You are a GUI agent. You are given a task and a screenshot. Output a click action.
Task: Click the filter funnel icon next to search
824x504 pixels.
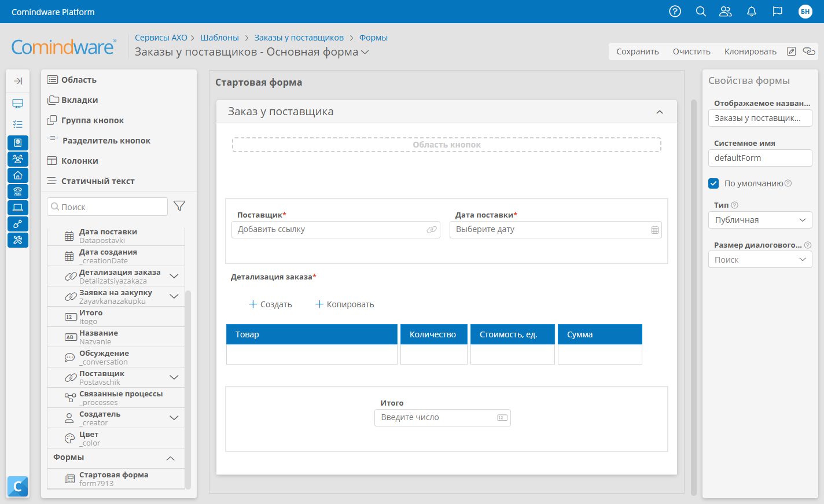point(179,206)
